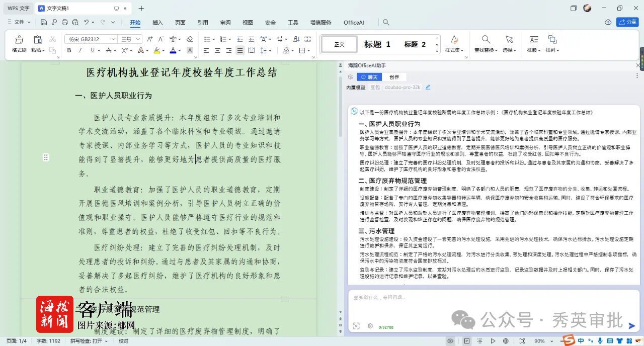This screenshot has width=644, height=346.
Task: Switch to the 创作 creation mode
Action: (x=394, y=77)
